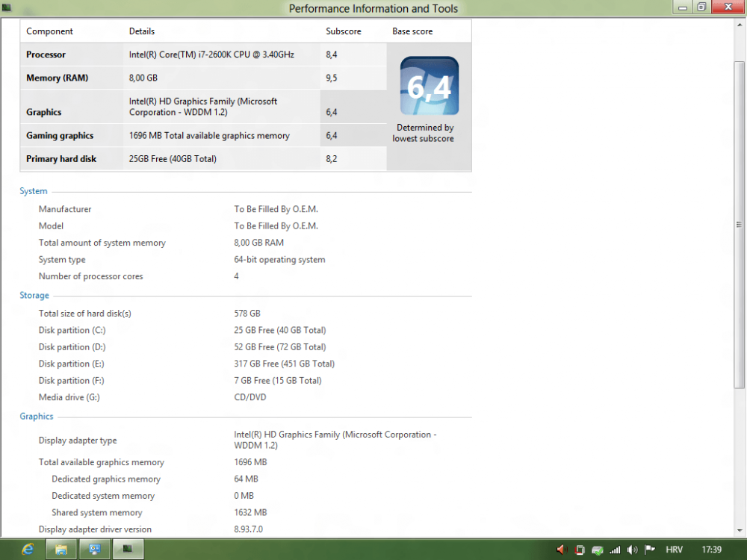Screen dimensions: 747x560
Task: Click '64-bit operating system' value
Action: (279, 260)
